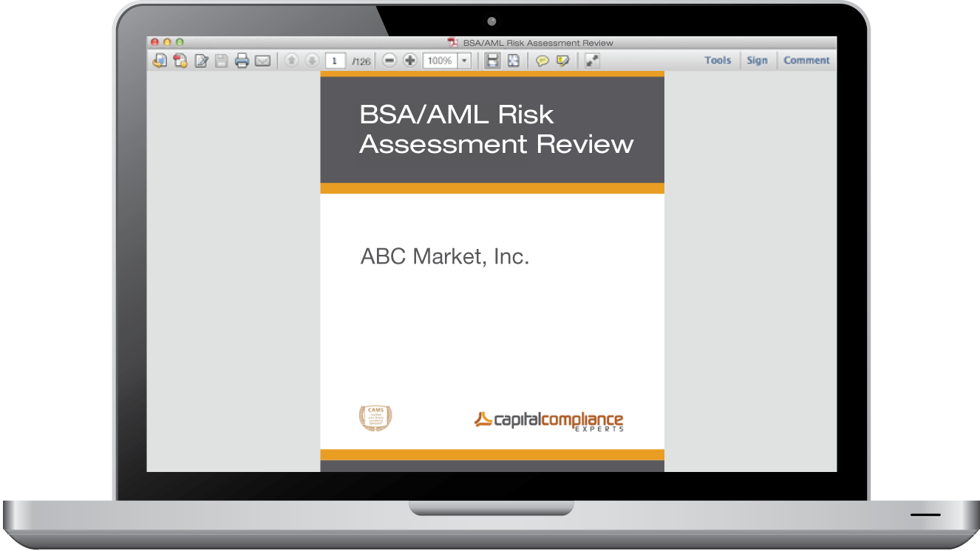The width and height of the screenshot is (980, 551).
Task: Click the /126 total pages label
Action: pos(361,61)
